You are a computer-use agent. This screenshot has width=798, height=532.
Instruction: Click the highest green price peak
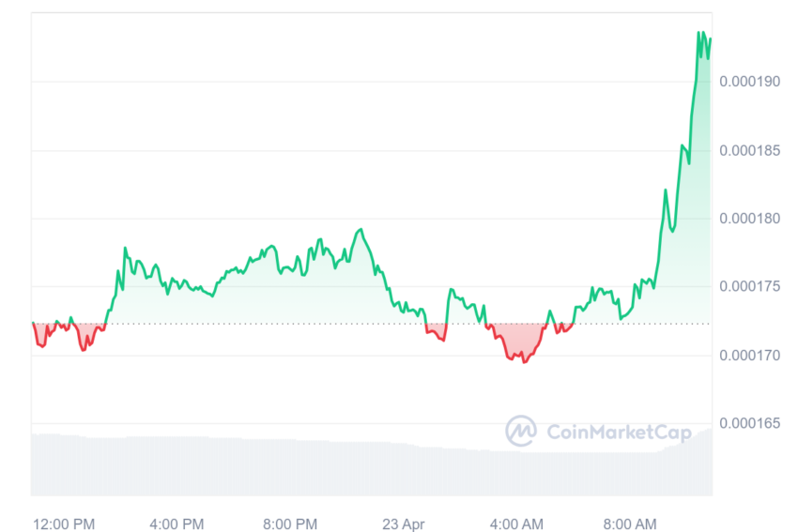coord(698,33)
